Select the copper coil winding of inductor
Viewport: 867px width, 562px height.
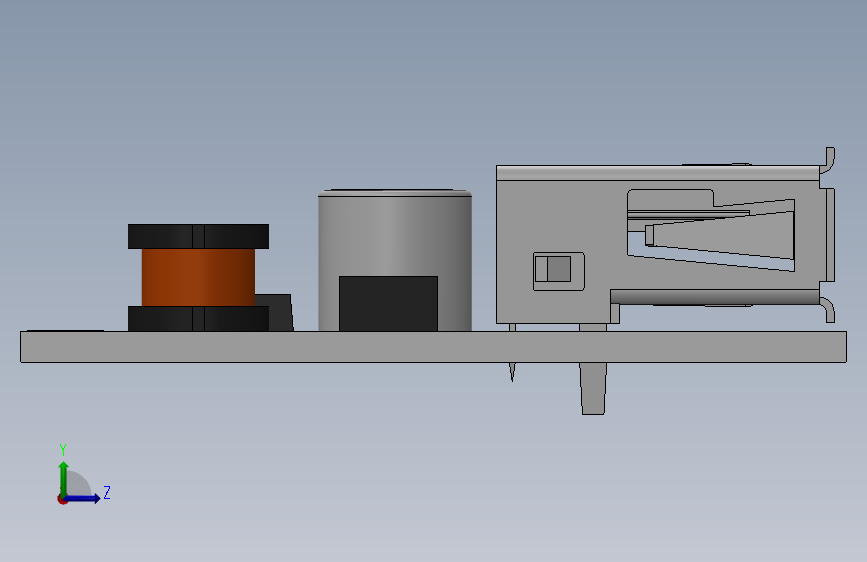coord(198,277)
